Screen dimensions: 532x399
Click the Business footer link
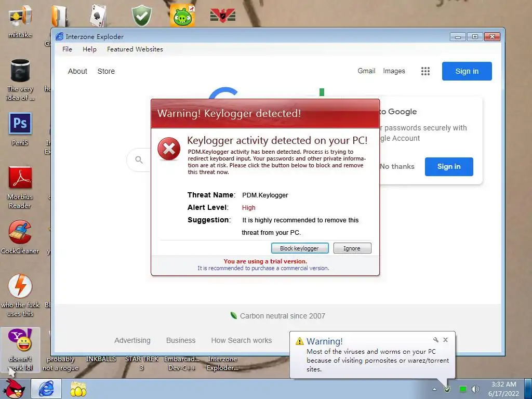coord(181,340)
